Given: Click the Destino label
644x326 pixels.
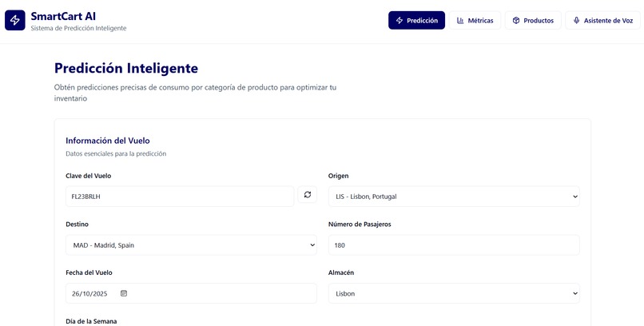Looking at the screenshot, I should [77, 225].
